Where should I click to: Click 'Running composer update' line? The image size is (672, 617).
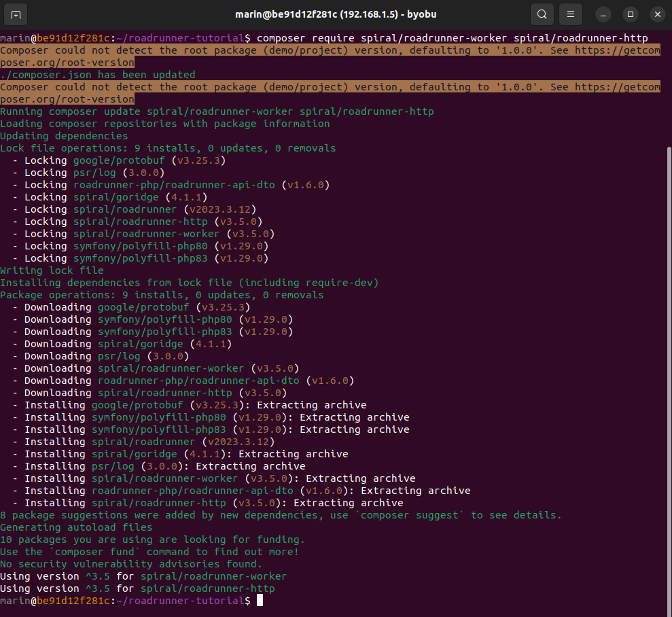coord(217,111)
